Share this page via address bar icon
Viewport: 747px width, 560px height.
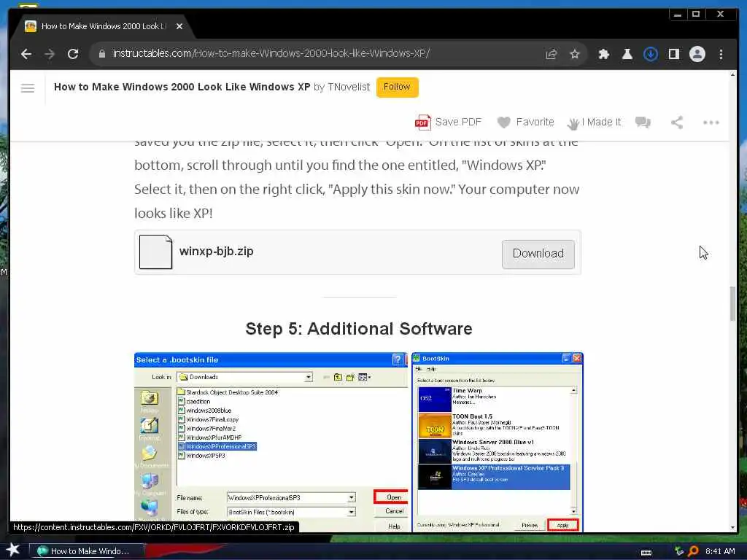tap(551, 54)
